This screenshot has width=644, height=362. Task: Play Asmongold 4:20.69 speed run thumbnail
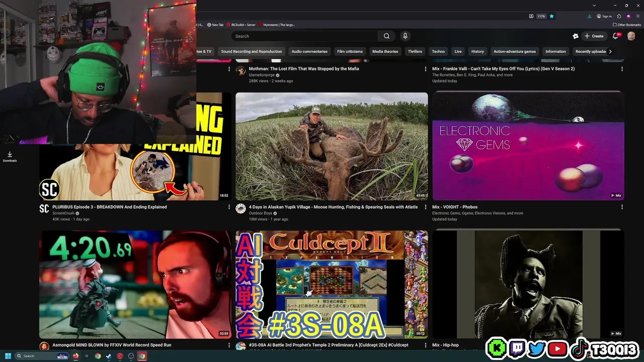135,285
